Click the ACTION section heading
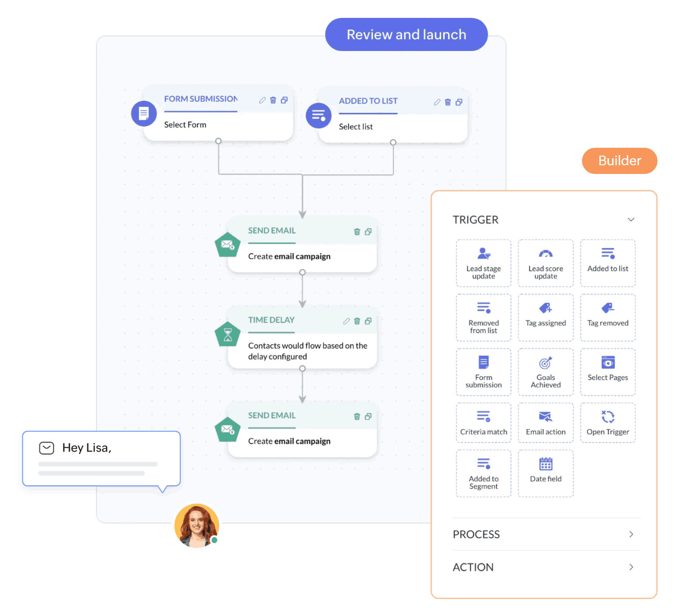The image size is (685, 616). (x=473, y=567)
